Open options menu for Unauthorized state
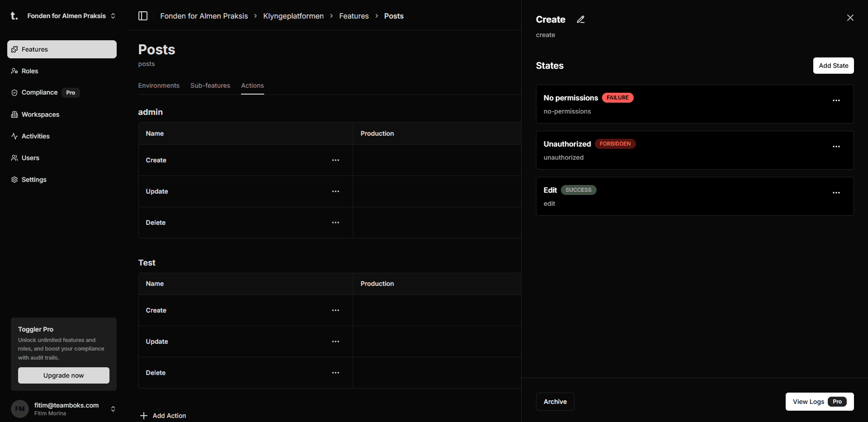This screenshot has height=422, width=868. click(x=836, y=147)
